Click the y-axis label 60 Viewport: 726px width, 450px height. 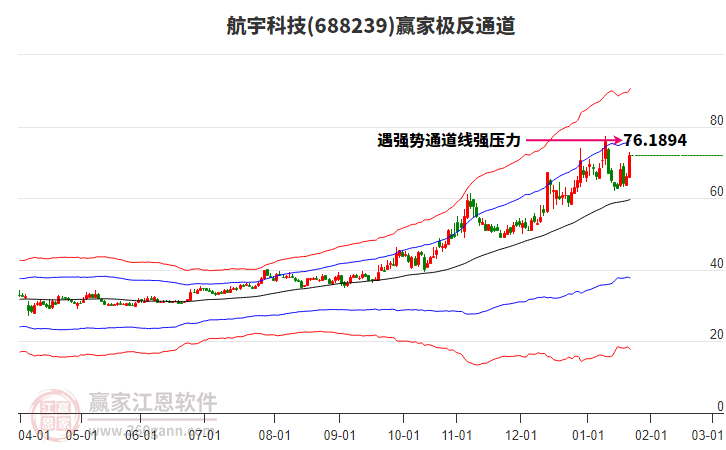[x=716, y=192]
